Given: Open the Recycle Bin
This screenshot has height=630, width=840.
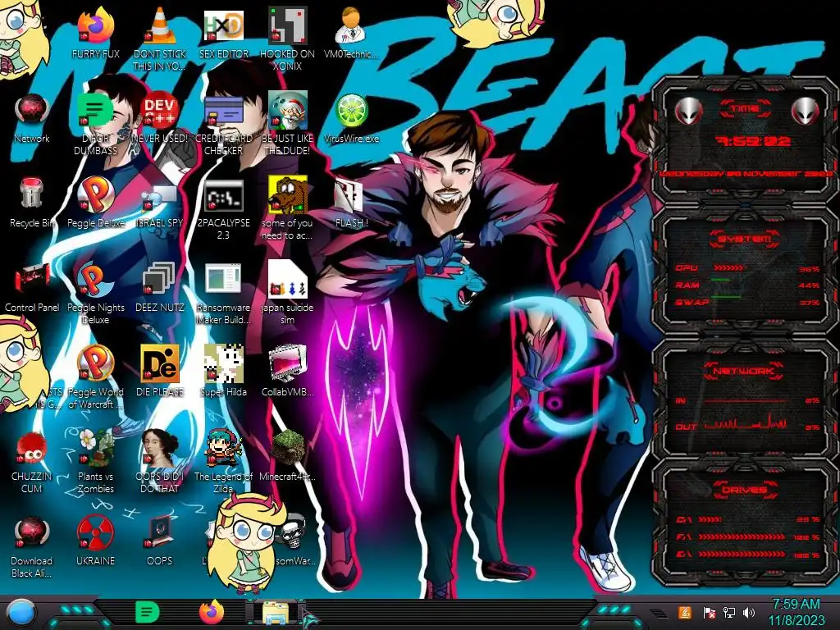Looking at the screenshot, I should pyautogui.click(x=32, y=193).
